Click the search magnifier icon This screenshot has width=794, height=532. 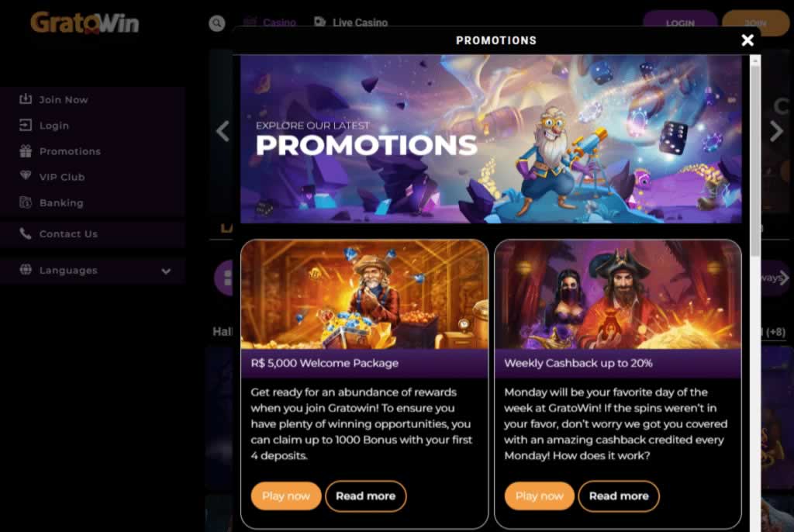[217, 22]
